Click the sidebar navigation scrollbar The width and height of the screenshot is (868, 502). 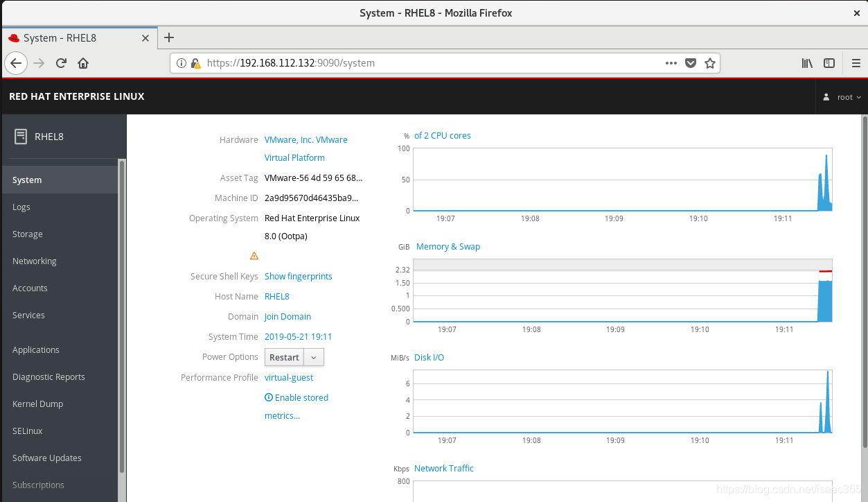tap(122, 315)
